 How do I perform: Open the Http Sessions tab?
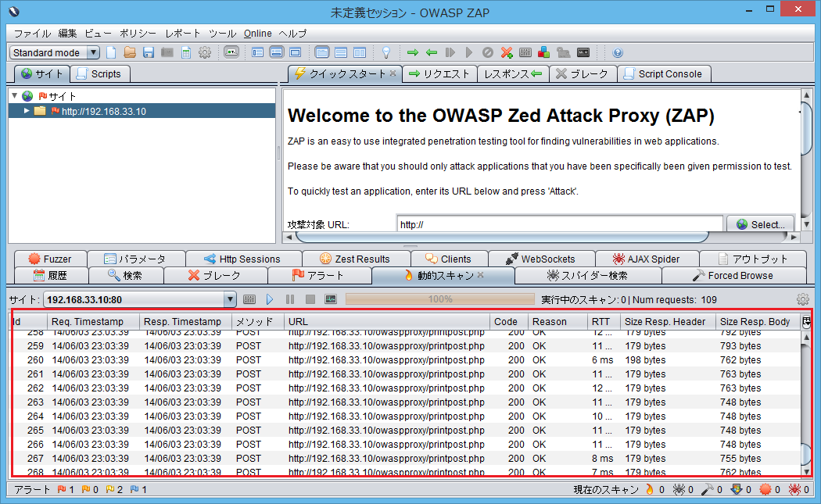243,259
